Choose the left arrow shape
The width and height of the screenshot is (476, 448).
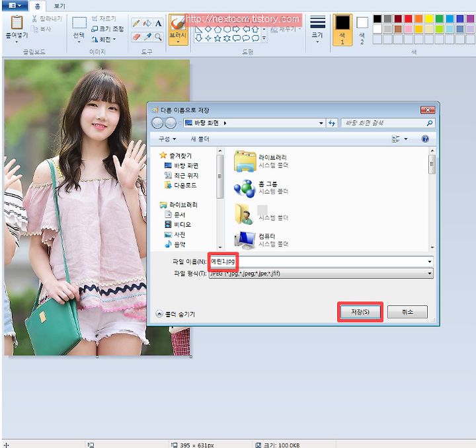pyautogui.click(x=246, y=29)
